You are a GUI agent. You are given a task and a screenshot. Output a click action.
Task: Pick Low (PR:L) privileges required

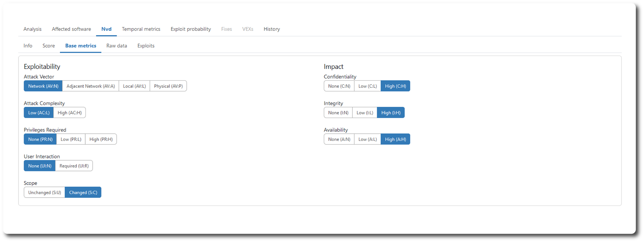71,139
